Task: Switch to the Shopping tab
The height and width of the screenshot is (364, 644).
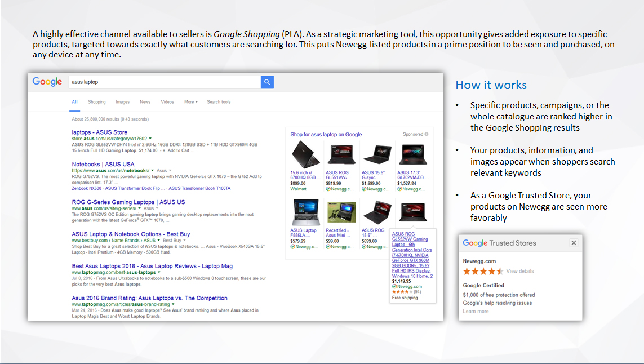Action: [x=96, y=102]
